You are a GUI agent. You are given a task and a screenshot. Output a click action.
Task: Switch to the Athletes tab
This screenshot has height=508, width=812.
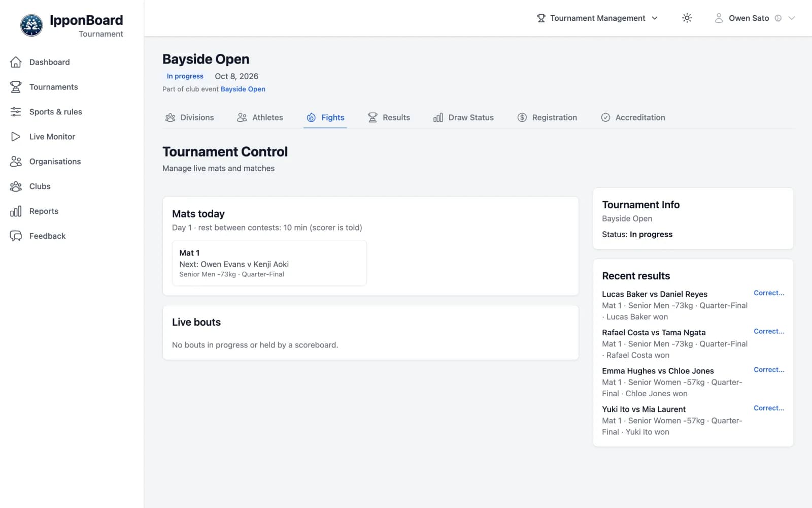point(260,117)
